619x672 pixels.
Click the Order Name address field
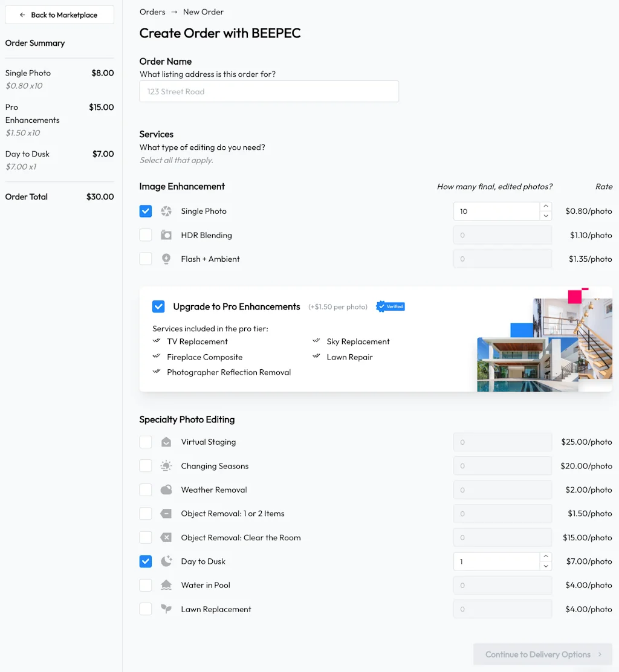[x=269, y=91]
